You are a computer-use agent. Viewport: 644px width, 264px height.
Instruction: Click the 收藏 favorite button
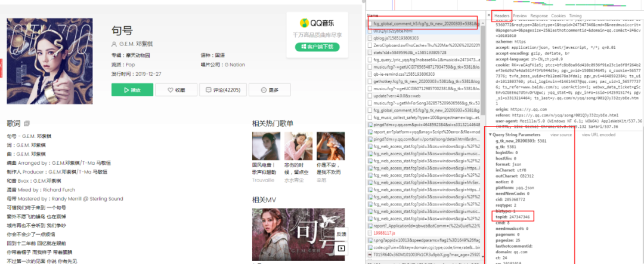pyautogui.click(x=176, y=90)
